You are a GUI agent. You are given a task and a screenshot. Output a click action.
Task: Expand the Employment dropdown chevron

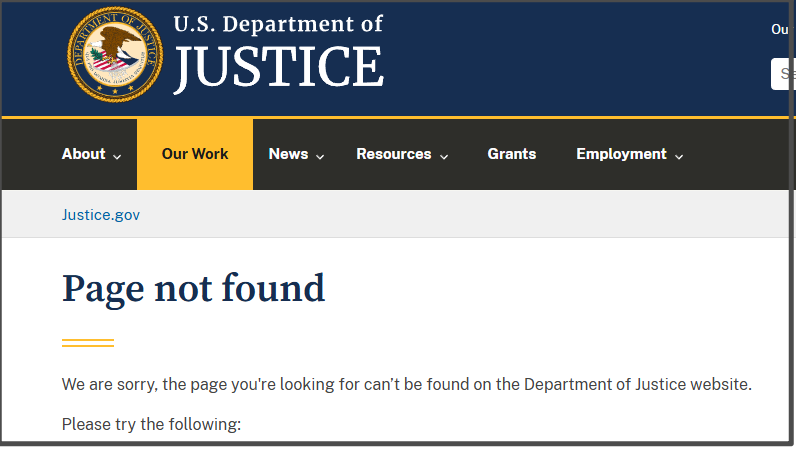point(679,156)
